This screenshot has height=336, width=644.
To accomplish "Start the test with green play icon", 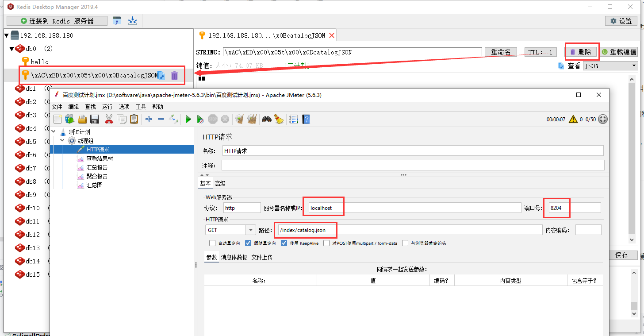I will 188,119.
